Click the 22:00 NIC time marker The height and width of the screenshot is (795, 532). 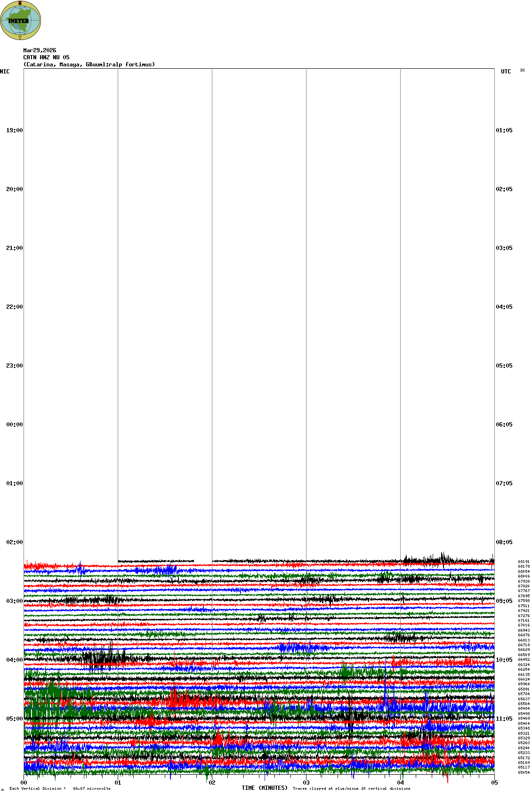click(x=14, y=307)
